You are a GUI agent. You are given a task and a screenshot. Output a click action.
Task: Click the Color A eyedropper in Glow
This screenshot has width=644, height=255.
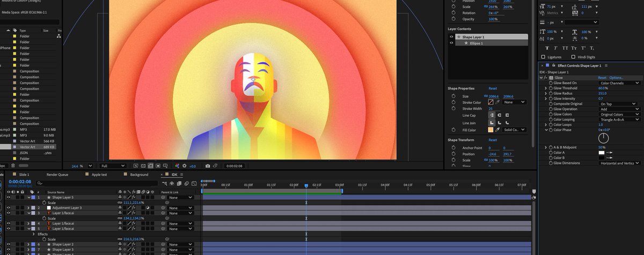point(610,153)
